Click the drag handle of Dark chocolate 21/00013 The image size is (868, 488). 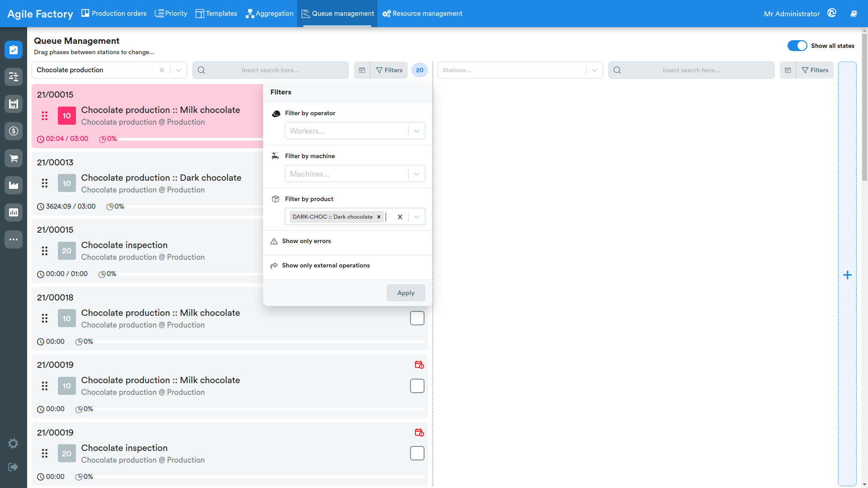(44, 183)
